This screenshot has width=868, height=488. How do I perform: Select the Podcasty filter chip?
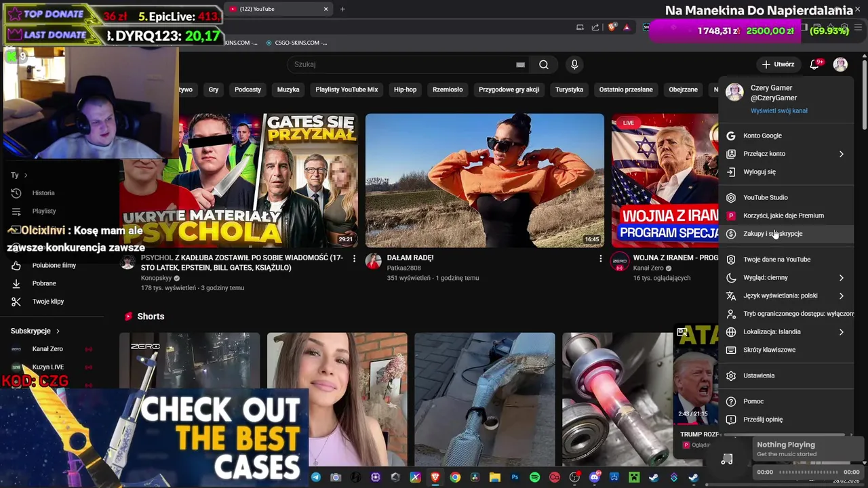[x=248, y=89]
